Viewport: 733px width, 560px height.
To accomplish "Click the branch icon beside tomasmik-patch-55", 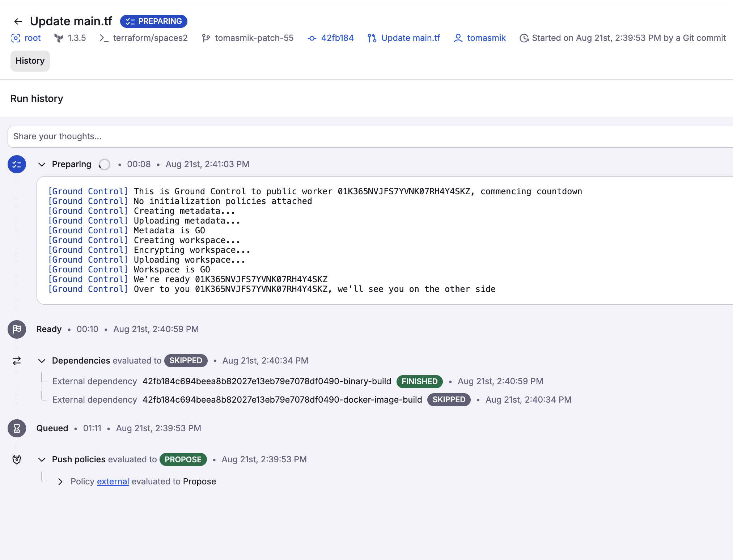I will point(206,38).
